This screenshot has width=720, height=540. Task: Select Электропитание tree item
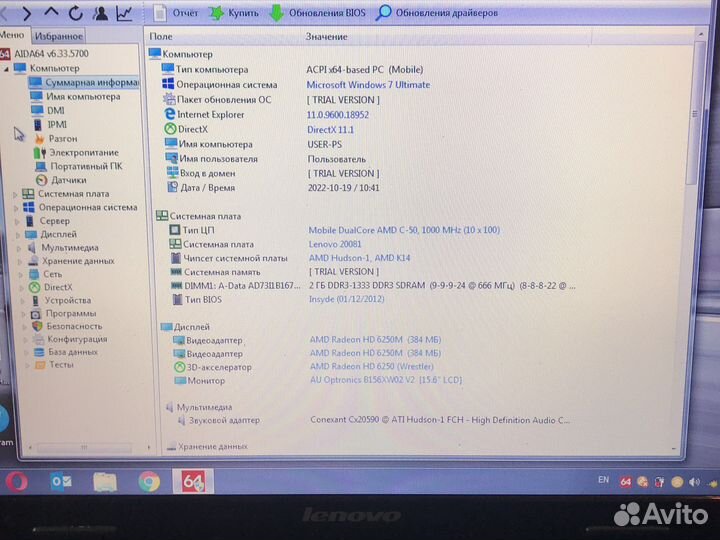(76, 152)
